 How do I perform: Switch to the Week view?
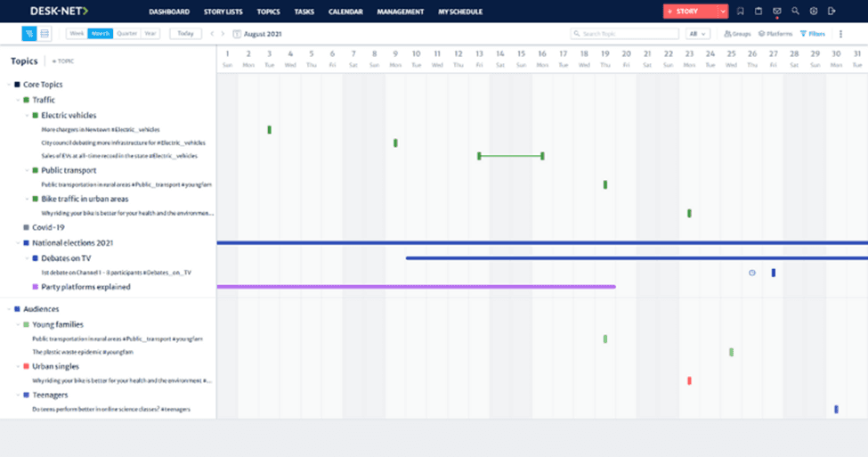(77, 34)
